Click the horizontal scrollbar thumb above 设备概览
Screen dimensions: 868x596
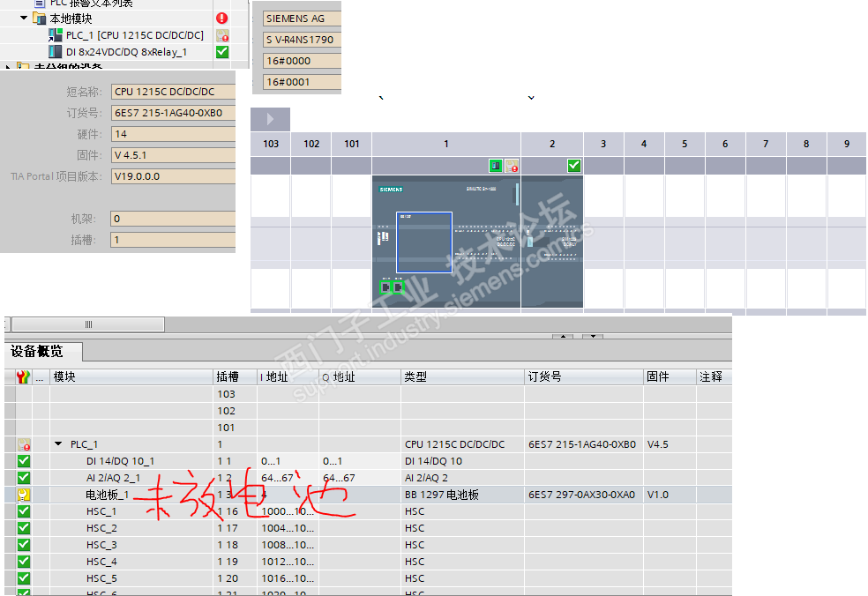[88, 324]
